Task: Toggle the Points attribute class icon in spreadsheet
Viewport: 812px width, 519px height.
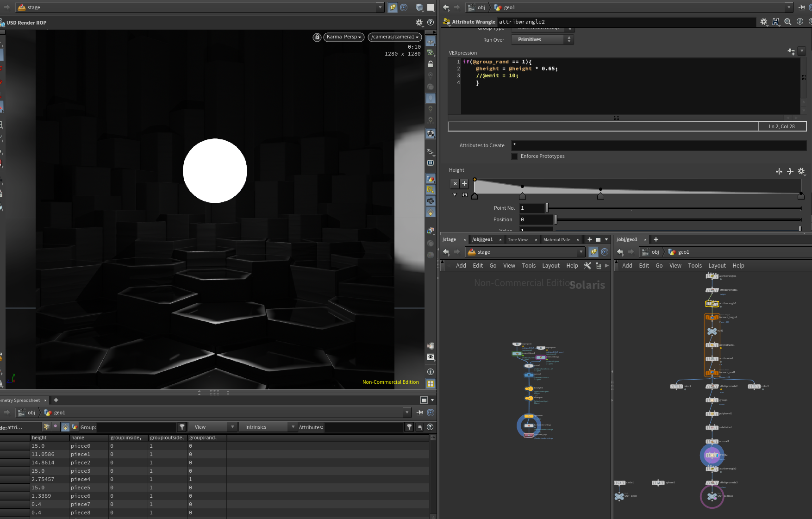Action: (46, 427)
